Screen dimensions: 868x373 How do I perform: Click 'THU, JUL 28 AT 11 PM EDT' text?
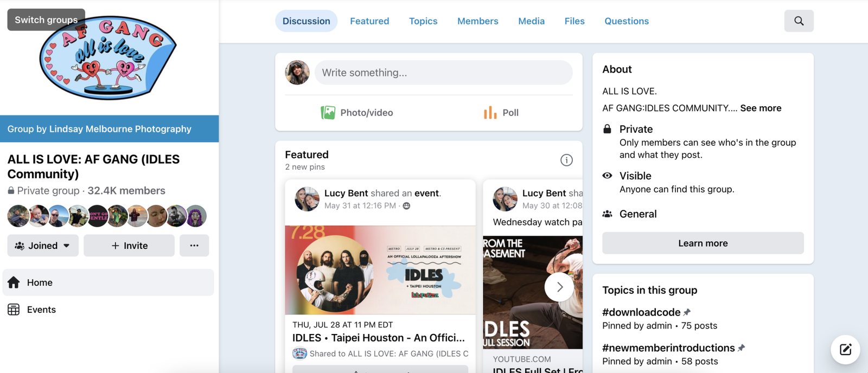(342, 325)
